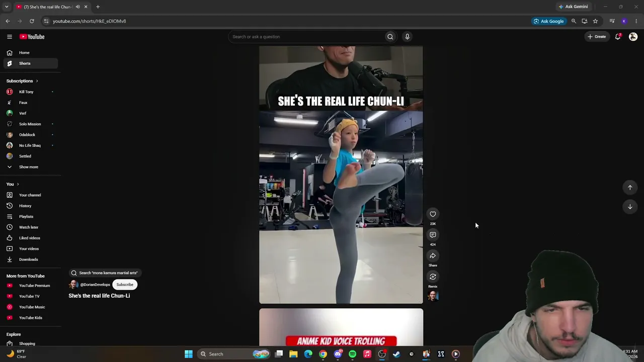Like the Chun-Li short with the heart icon
This screenshot has height=362, width=644.
pyautogui.click(x=433, y=214)
